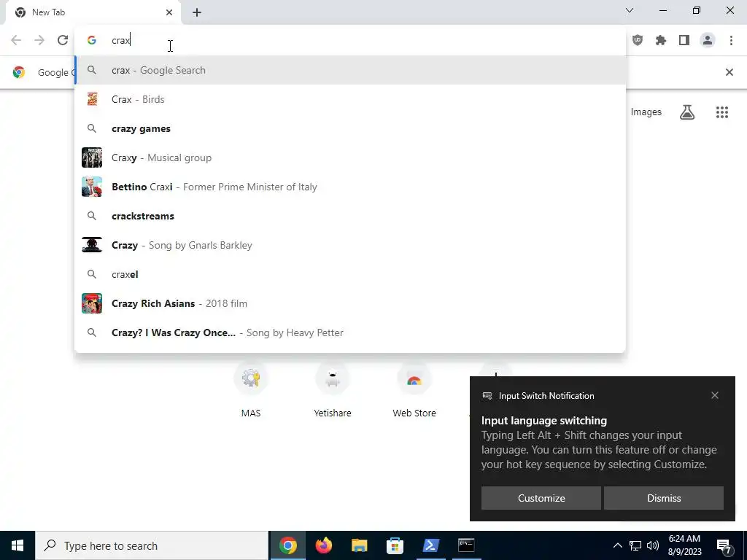The height and width of the screenshot is (560, 747).
Task: Open Firefox from the taskbar
Action: [x=323, y=545]
